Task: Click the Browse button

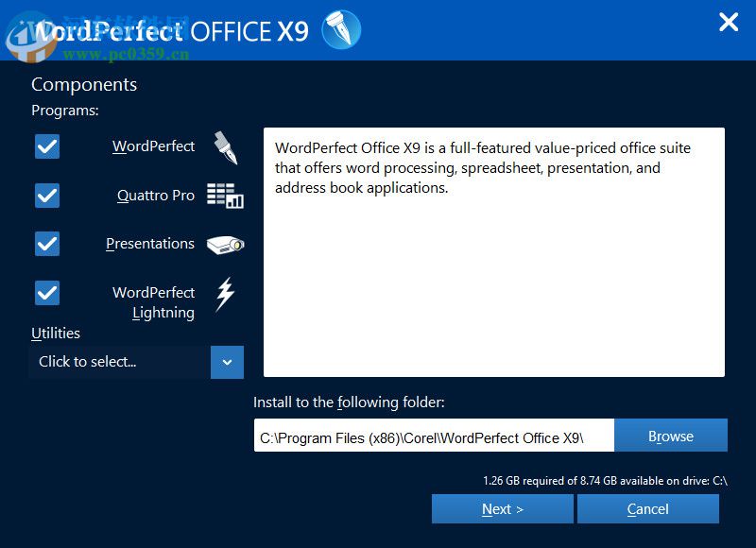Action: pyautogui.click(x=671, y=436)
